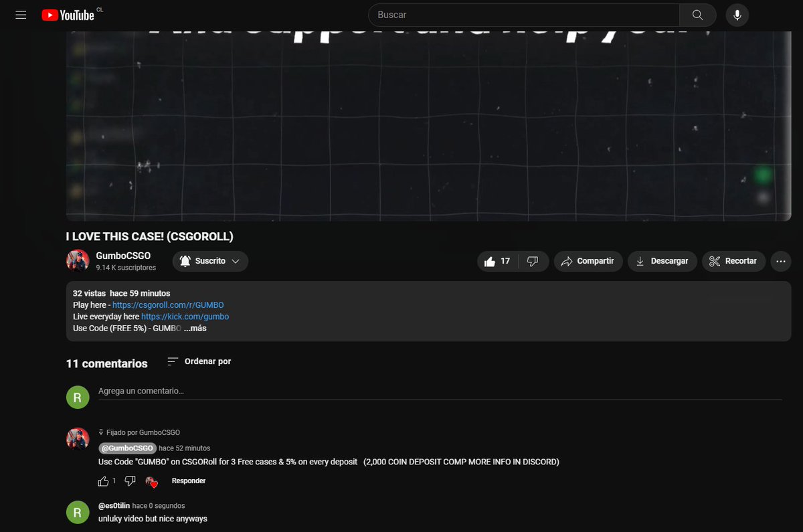Open @es0tilin commenter name

click(x=114, y=506)
